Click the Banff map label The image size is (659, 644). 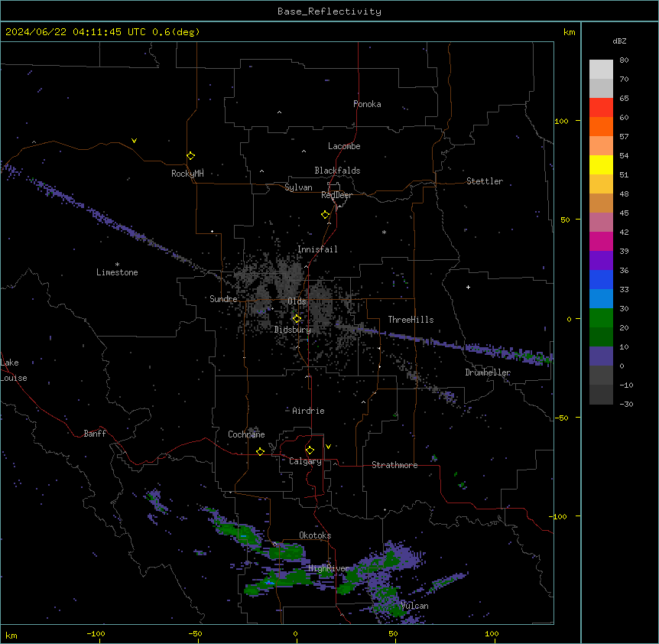tap(95, 434)
